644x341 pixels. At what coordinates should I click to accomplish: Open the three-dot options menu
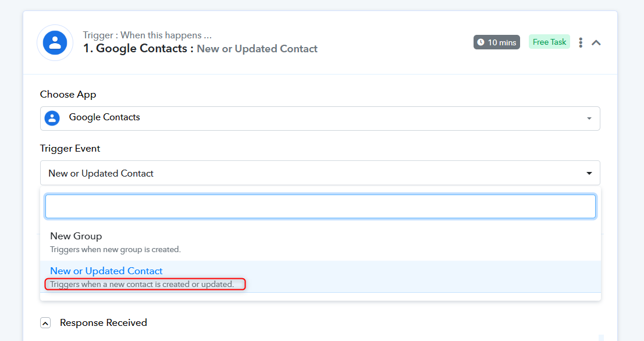[581, 42]
